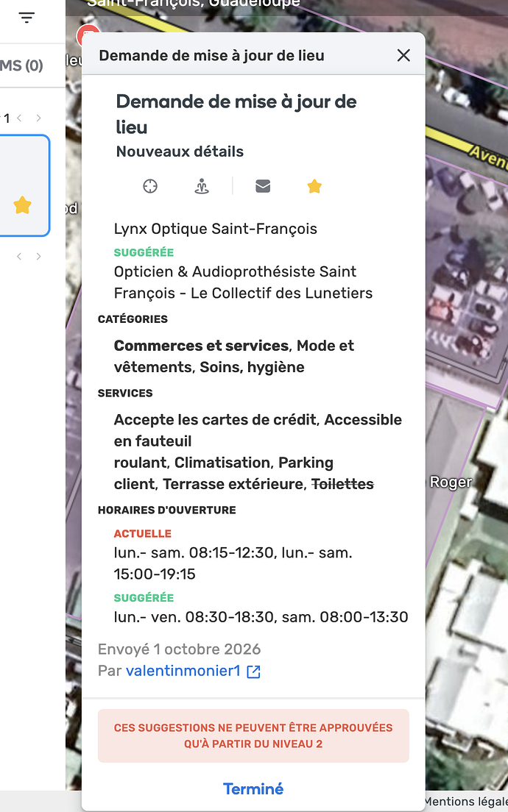
Task: Open street view pegman icon
Action: coord(202,186)
